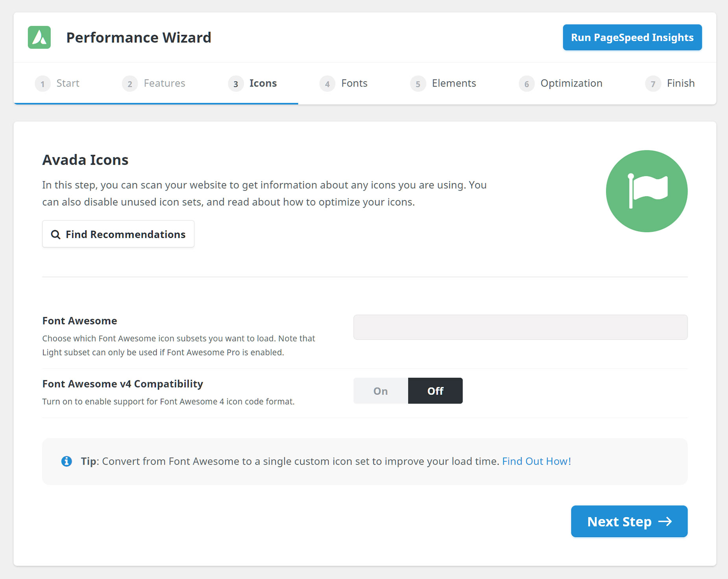Click the Elements step number 5 badge
The image size is (728, 579).
coord(418,84)
